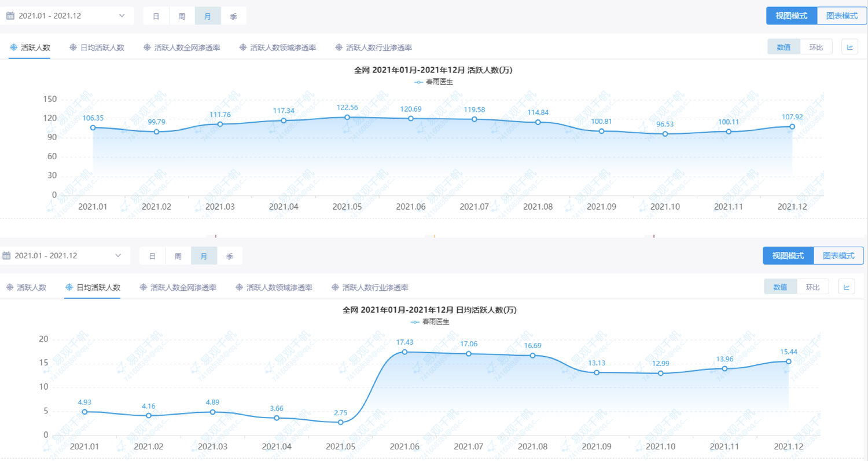The height and width of the screenshot is (461, 868).
Task: Open 活跃人数行业渗透率 tab in the top panel
Action: coord(373,47)
